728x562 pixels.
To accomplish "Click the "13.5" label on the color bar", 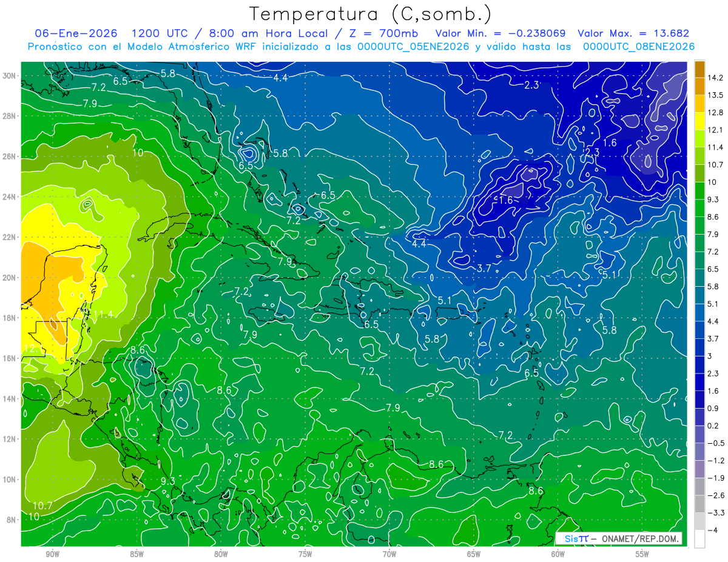I will [715, 95].
